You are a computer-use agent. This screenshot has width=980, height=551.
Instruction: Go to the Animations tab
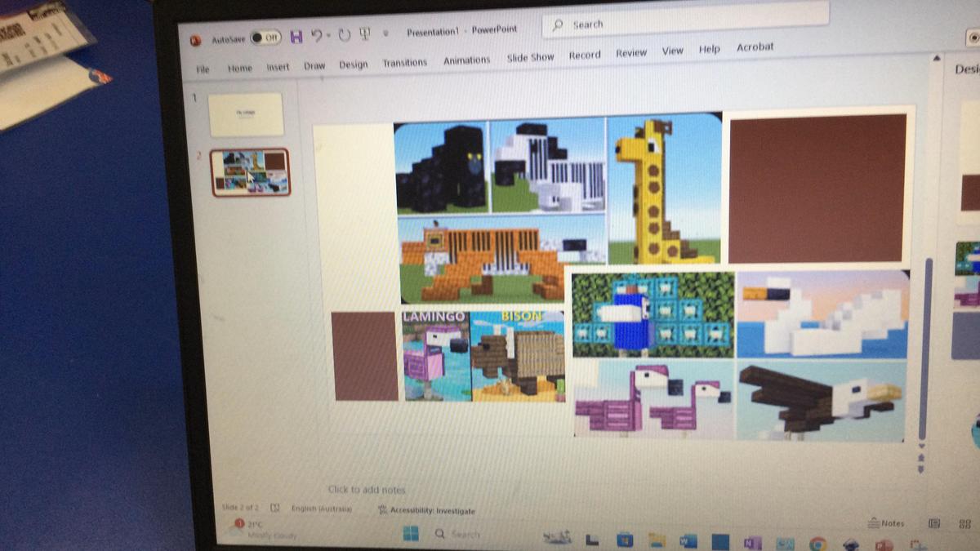[467, 60]
